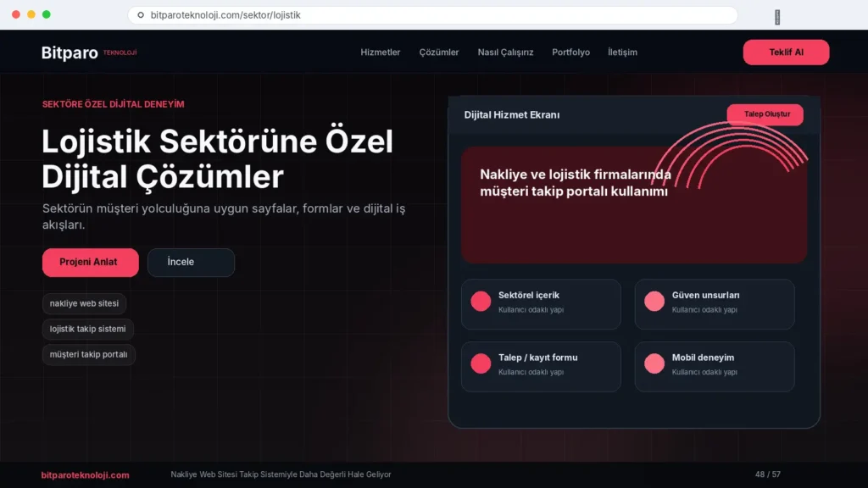Click the Lojistik Sektörüne Özel headline
Image resolution: width=868 pixels, height=488 pixels.
pos(217,158)
